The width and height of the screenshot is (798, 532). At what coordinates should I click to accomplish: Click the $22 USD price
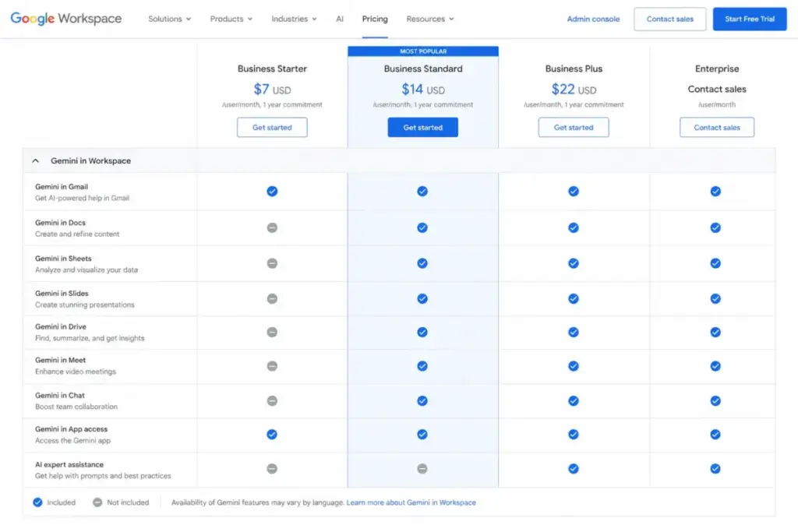coord(574,90)
